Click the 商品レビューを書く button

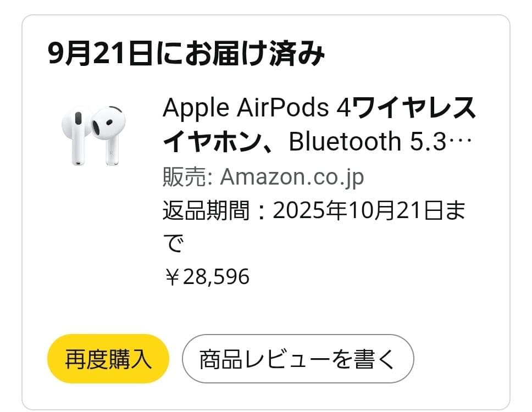(x=297, y=358)
